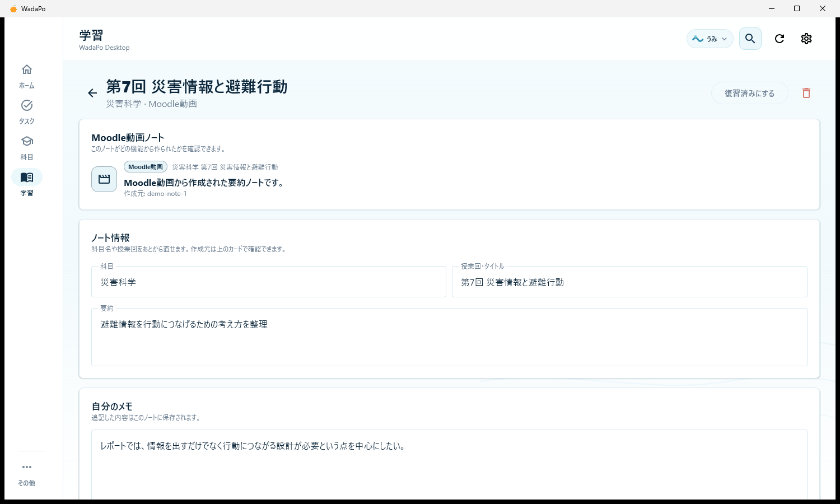Open the タスク (Tasks) sidebar item

27,113
